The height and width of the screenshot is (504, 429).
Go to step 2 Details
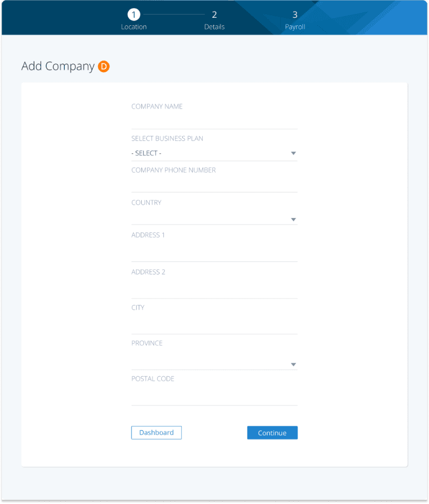(214, 20)
